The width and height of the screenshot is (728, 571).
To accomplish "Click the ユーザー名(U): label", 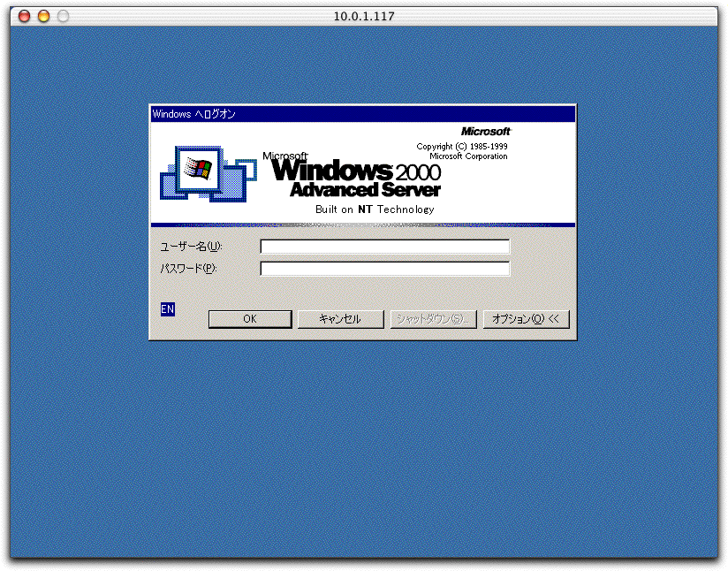I will coord(192,247).
